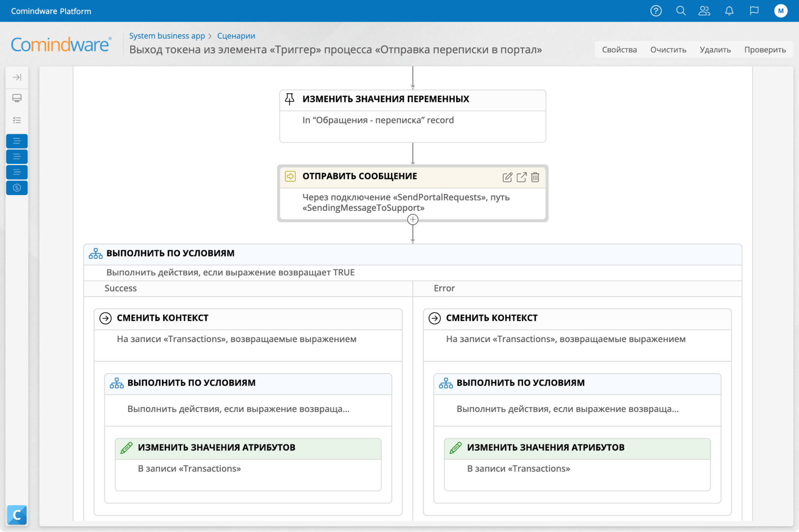This screenshot has width=799, height=532.
Task: Click hierarchy icon of nested Error Выполнить по условиям
Action: tap(446, 383)
